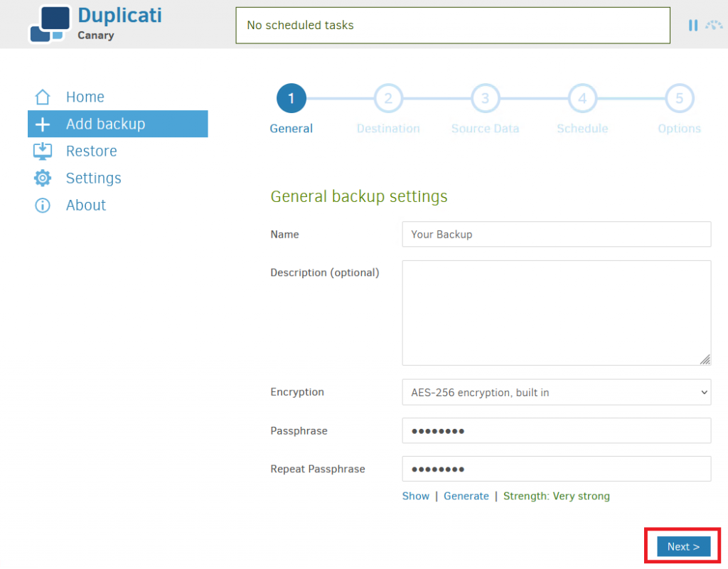The height and width of the screenshot is (569, 728).
Task: Focus the Name field with Your Backup
Action: coord(556,234)
